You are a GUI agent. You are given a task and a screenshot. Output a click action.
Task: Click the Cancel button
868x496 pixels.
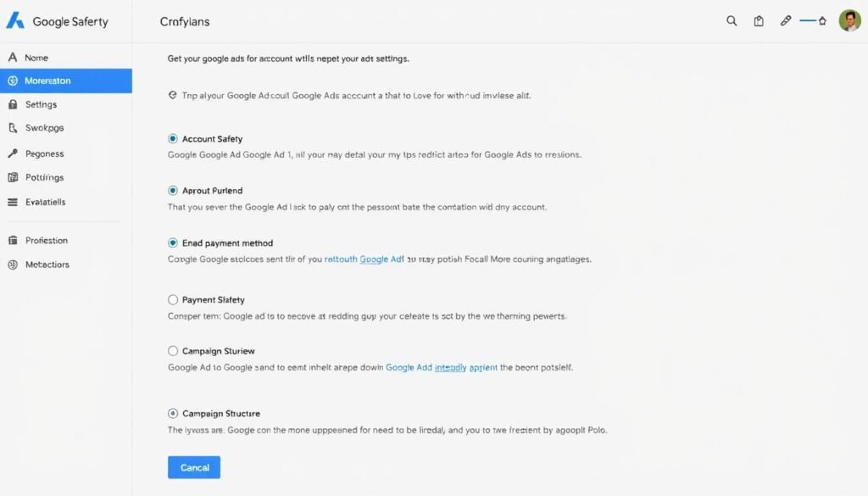[193, 467]
